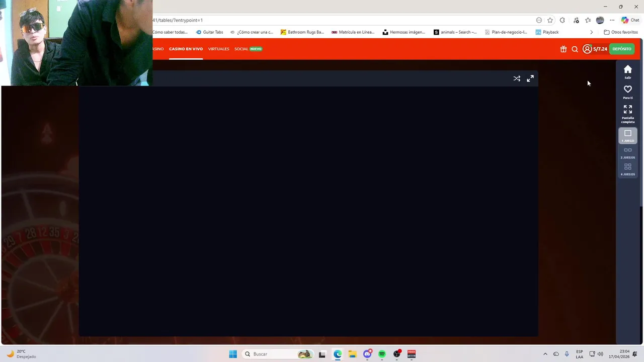Open the circled-dots icon in the address bar
Screen dimensions: 644x362
pos(539,20)
